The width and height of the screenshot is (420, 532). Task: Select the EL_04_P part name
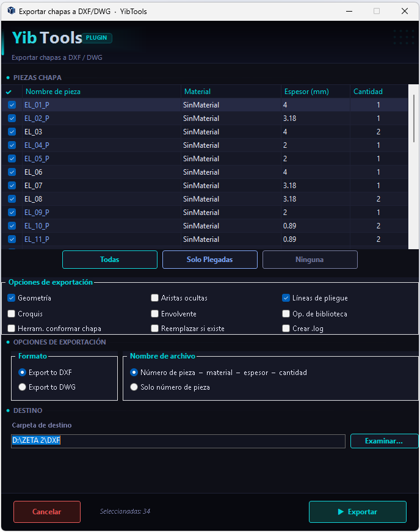pyautogui.click(x=37, y=145)
